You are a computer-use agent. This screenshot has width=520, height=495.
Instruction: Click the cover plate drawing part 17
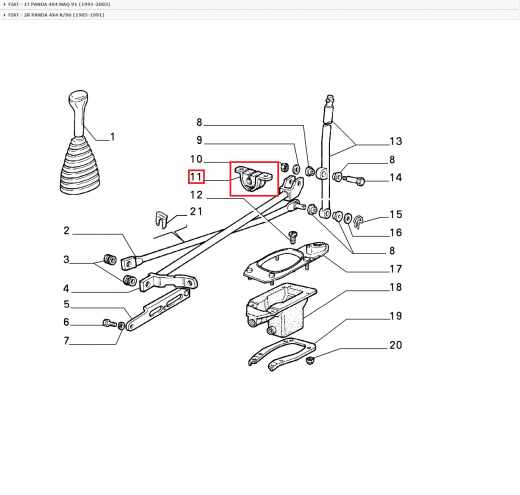[286, 263]
